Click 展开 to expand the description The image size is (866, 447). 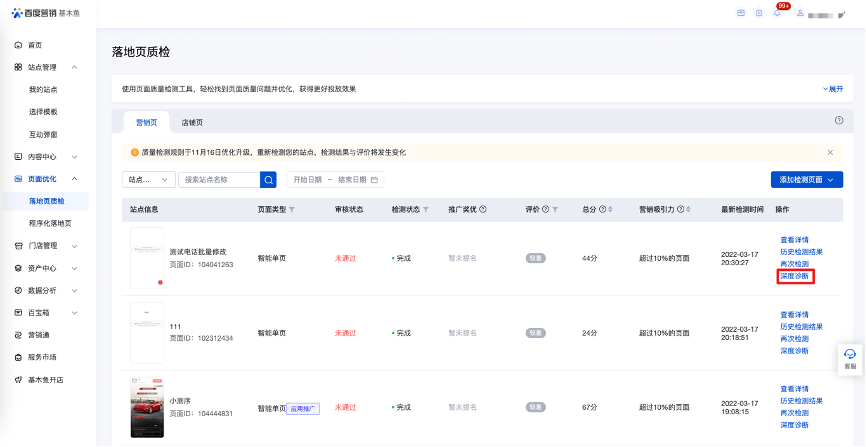pos(832,89)
